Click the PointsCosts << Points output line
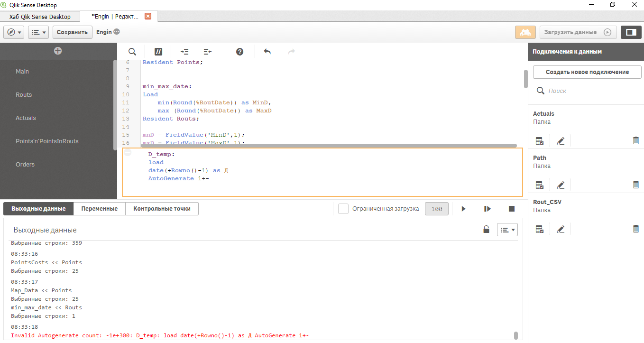 (x=46, y=262)
